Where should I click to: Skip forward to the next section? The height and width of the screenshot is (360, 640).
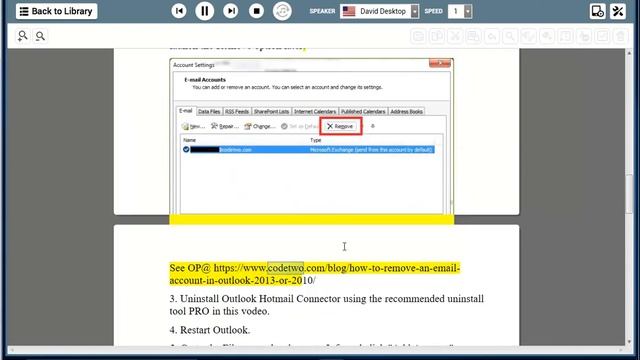tap(231, 11)
